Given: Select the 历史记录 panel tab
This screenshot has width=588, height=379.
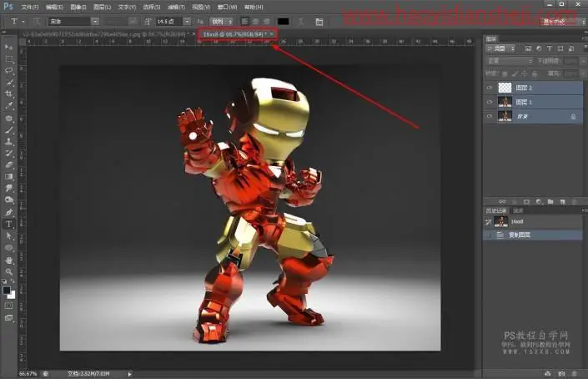Looking at the screenshot, I should tap(496, 210).
